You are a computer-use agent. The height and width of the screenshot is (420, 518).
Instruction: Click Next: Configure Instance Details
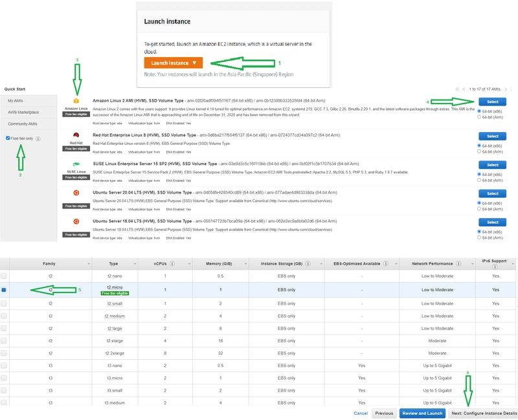point(484,413)
